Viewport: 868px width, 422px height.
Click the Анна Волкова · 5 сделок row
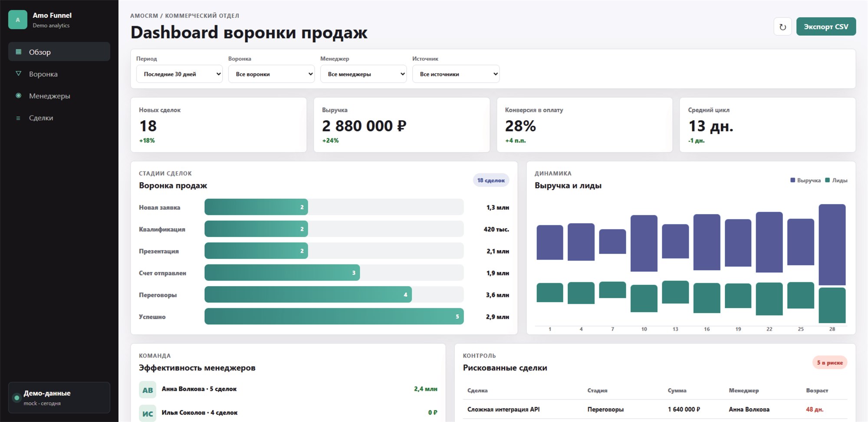coord(288,389)
